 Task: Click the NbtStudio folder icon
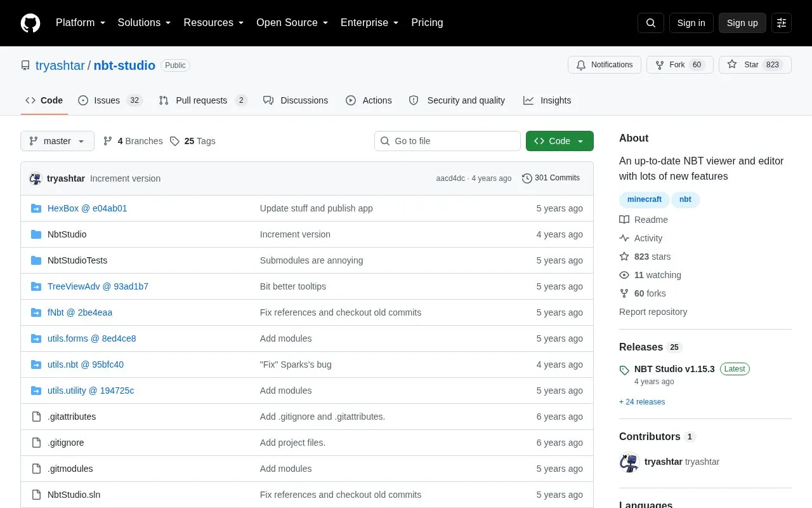click(x=36, y=234)
